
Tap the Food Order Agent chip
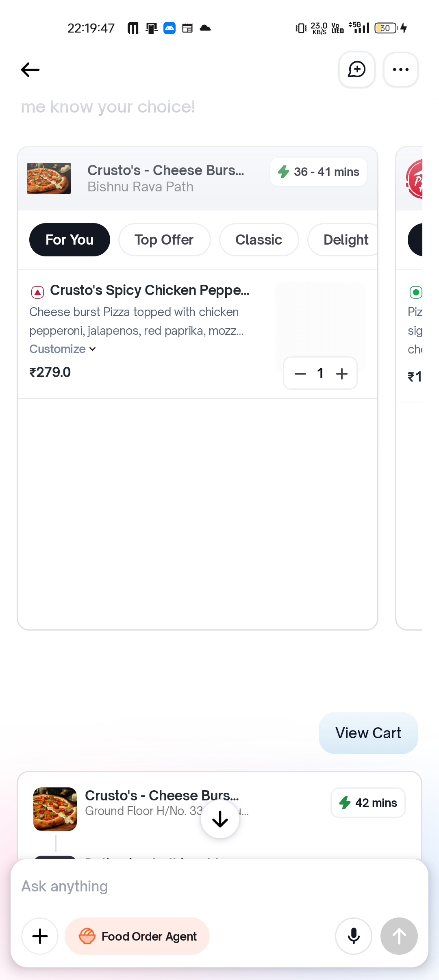coord(137,936)
